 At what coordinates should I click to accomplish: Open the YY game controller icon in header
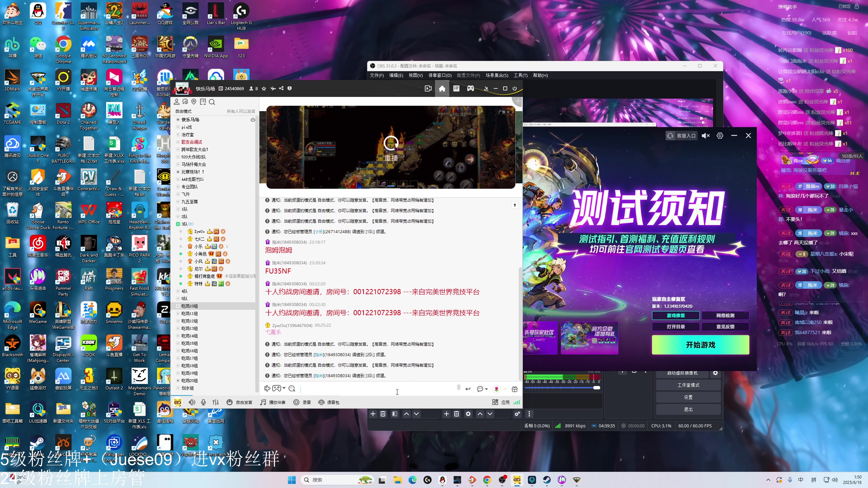[470, 88]
